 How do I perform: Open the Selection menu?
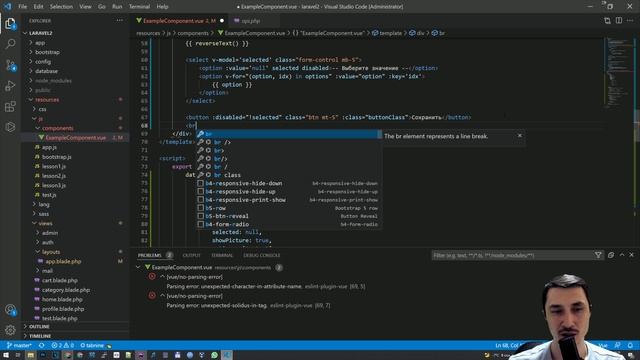click(x=61, y=7)
